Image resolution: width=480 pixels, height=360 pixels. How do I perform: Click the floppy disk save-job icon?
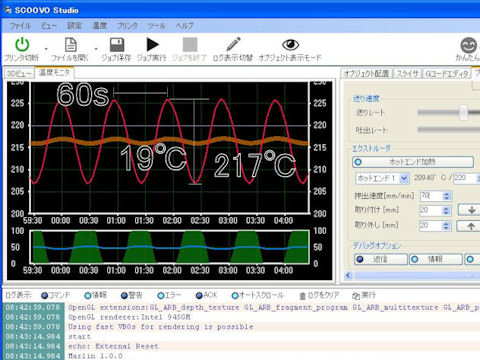coord(117,45)
